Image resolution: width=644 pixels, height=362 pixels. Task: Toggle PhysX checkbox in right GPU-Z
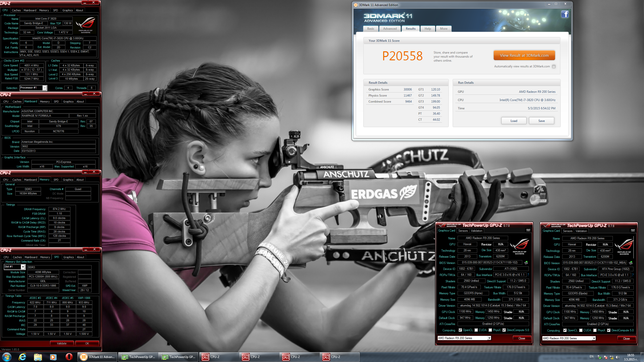point(595,330)
